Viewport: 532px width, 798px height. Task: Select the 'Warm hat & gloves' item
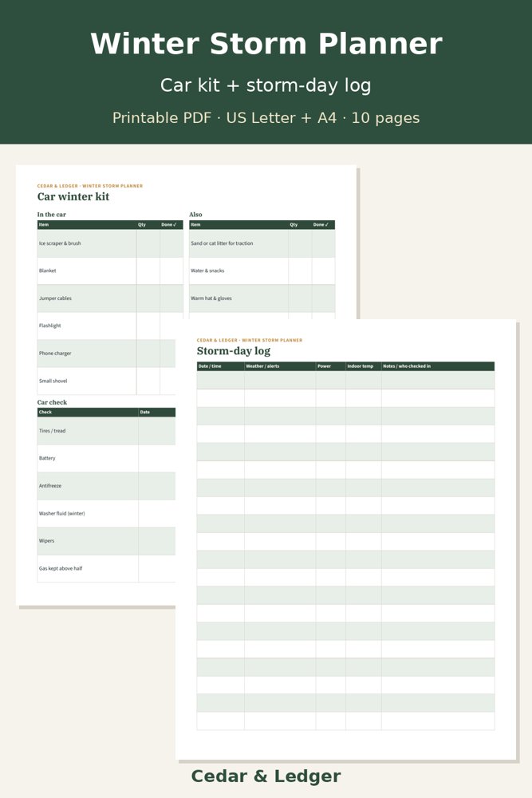pyautogui.click(x=262, y=298)
